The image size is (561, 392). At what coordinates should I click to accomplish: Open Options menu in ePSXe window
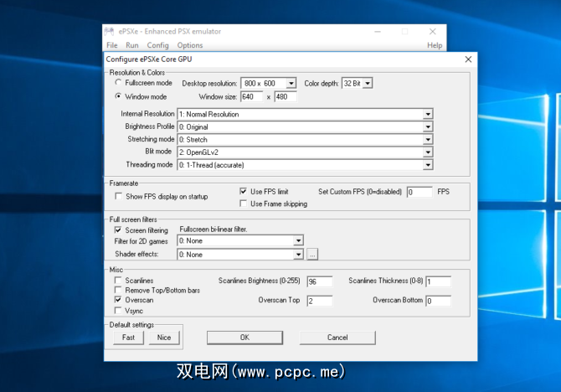click(190, 45)
